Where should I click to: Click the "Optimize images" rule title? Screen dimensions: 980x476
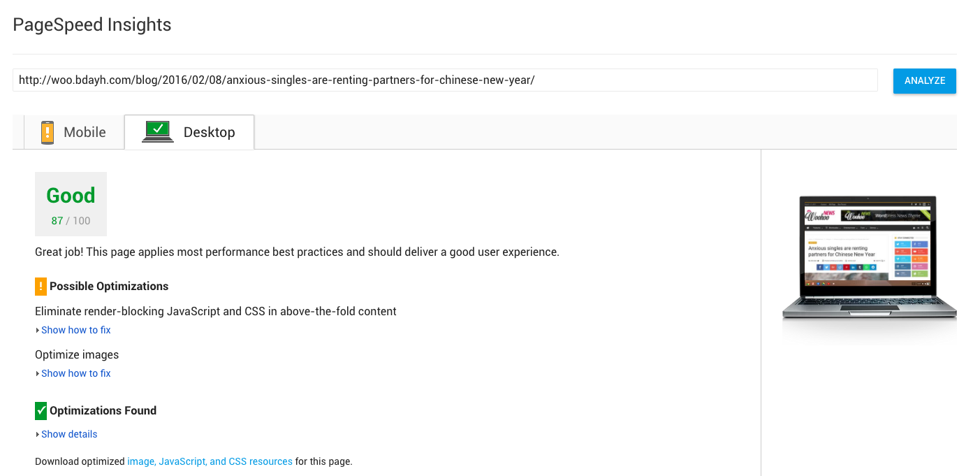[77, 354]
